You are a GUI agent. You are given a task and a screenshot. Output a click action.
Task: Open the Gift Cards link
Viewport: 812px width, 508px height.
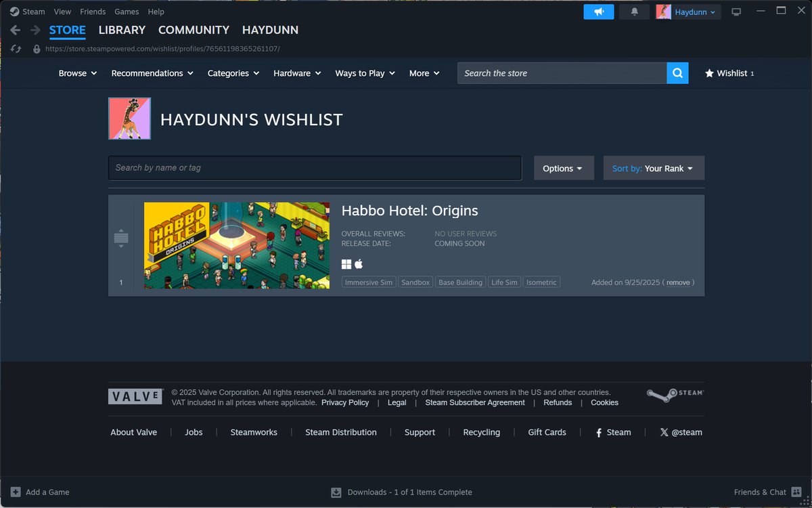(x=547, y=432)
